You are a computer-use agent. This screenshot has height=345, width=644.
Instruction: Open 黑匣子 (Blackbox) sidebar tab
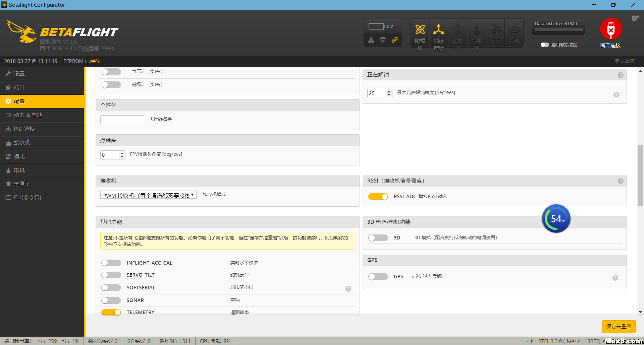point(42,184)
